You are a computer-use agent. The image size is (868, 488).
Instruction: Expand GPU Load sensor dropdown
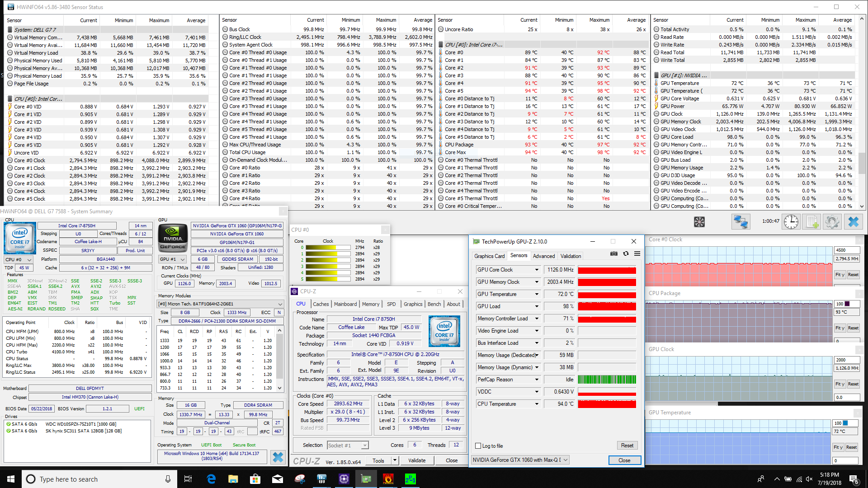point(537,306)
